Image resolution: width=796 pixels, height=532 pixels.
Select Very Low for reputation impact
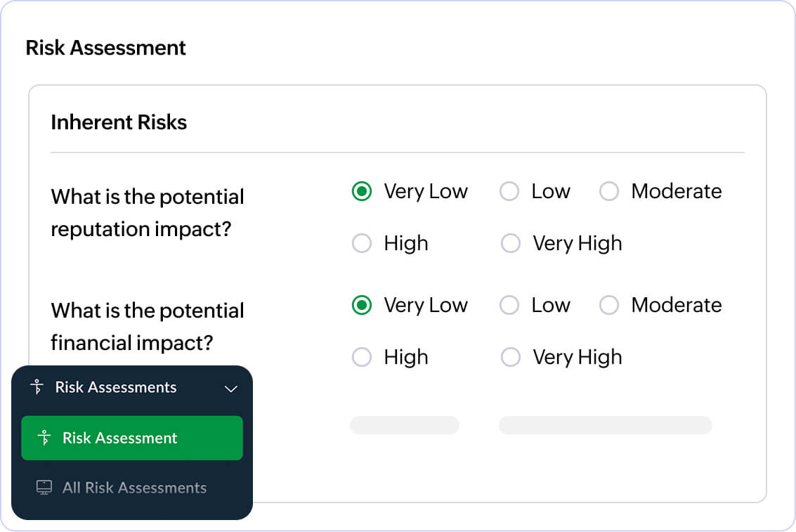[x=362, y=192]
